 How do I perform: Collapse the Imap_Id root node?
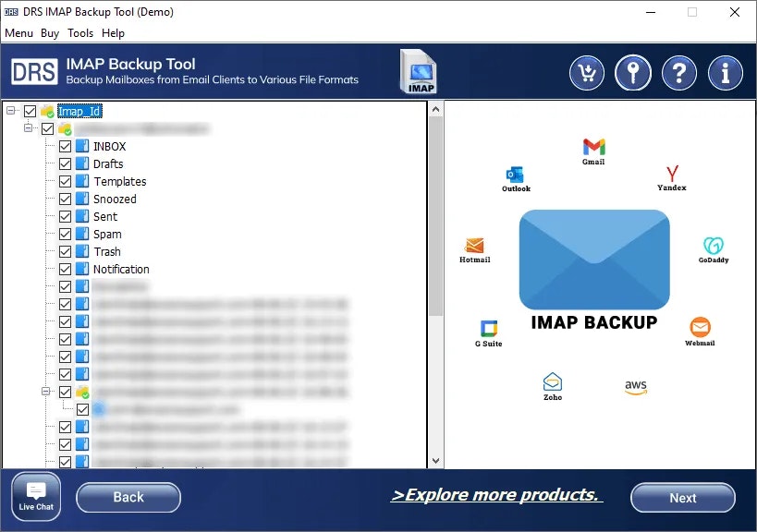tap(10, 111)
